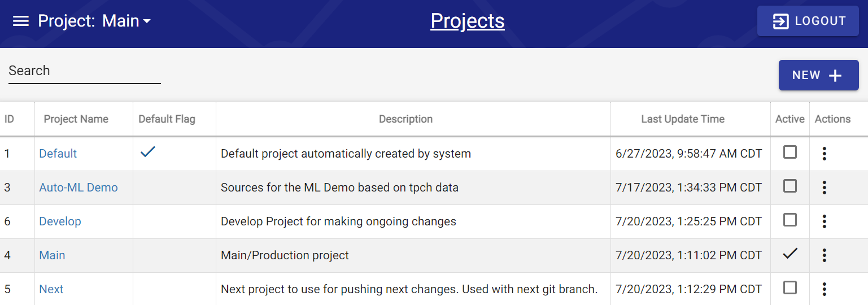868x305 pixels.
Task: Activate the Develop project checkbox
Action: (x=790, y=220)
